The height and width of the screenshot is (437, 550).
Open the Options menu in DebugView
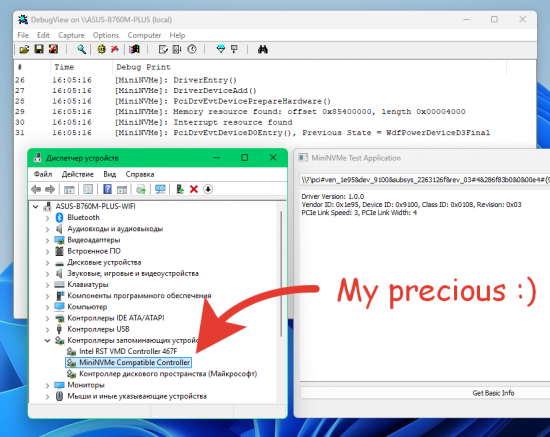106,35
